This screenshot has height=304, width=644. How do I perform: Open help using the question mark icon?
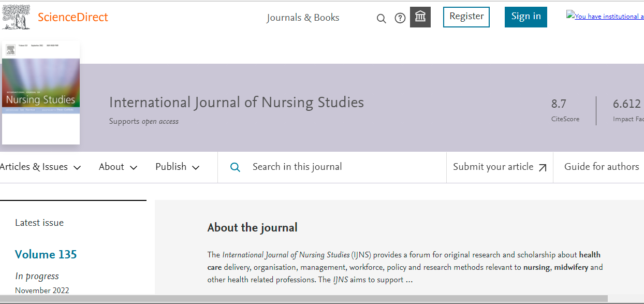pos(400,19)
